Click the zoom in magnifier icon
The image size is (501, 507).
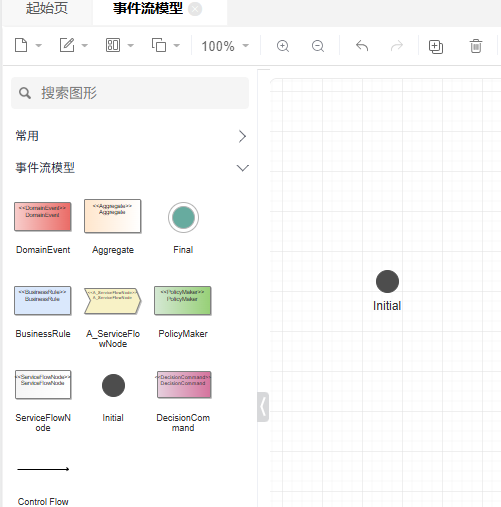click(x=283, y=46)
